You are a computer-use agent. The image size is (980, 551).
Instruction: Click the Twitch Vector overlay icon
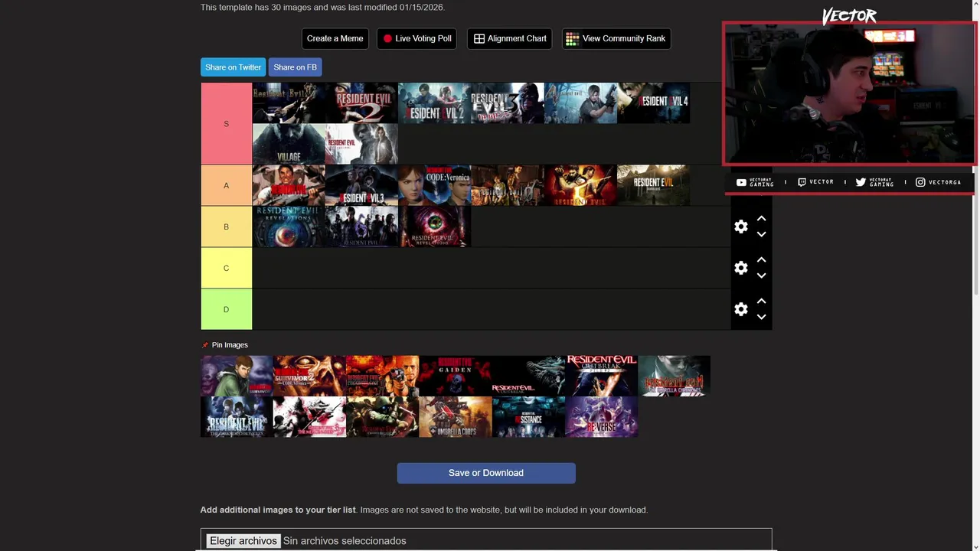coord(802,182)
